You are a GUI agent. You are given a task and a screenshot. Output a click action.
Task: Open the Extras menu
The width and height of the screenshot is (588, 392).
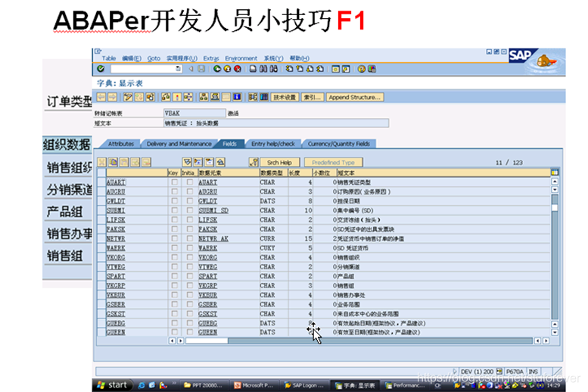tap(211, 58)
